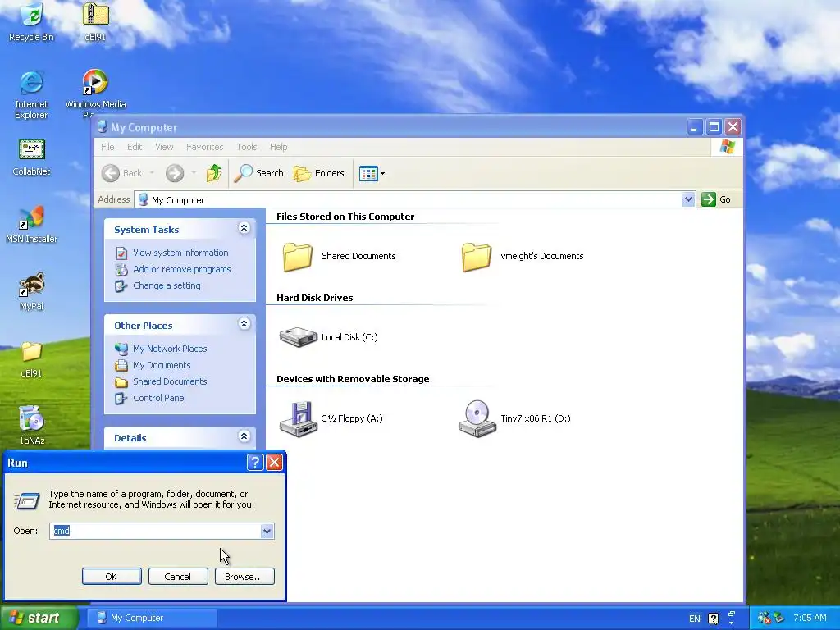Screen dimensions: 840x630
Task: Open the Start menu
Action: 39,618
